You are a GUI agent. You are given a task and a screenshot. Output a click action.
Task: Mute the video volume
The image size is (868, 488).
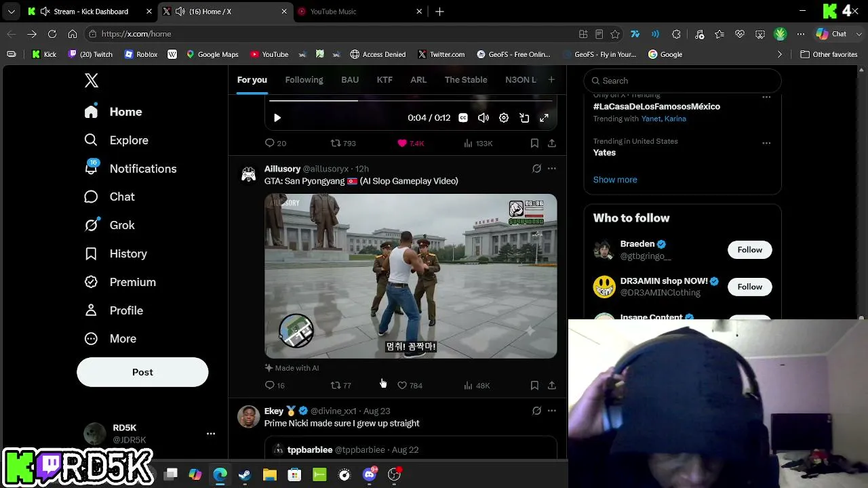[x=484, y=118]
